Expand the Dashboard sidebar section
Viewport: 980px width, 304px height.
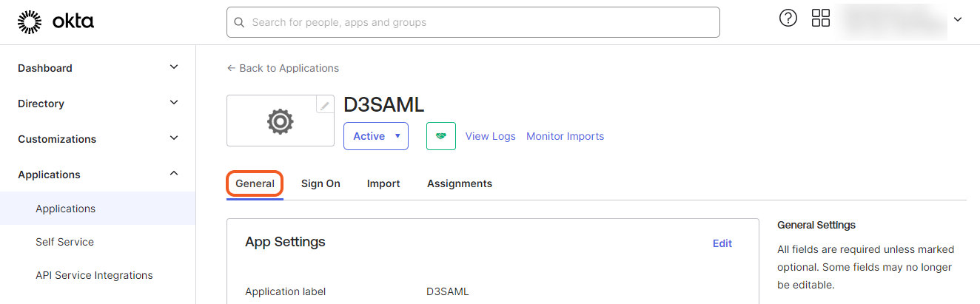174,67
